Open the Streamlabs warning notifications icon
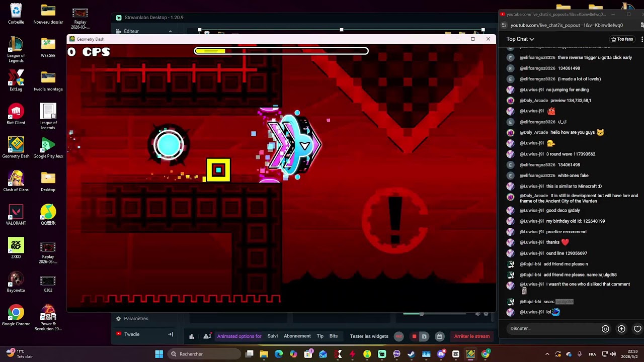Viewport: 644px width, 362px height. point(207,336)
